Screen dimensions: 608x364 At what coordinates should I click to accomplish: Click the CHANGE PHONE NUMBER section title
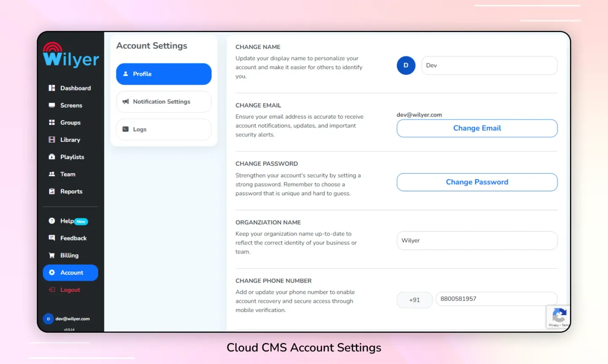pos(274,281)
